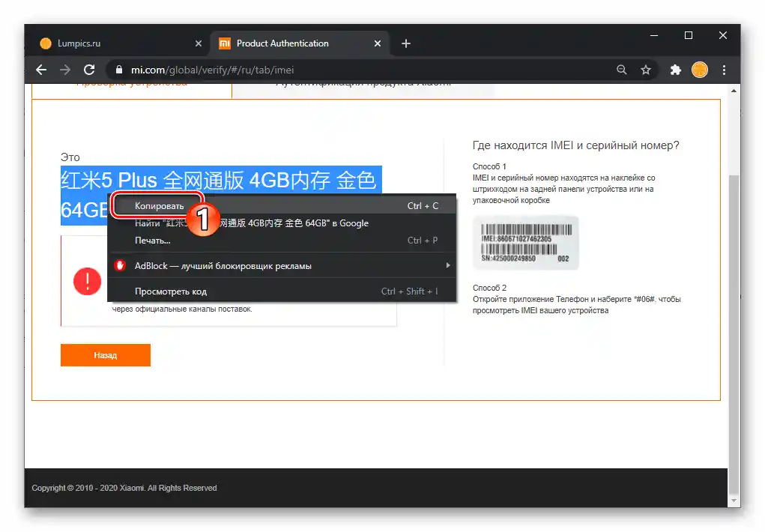Reload the page with the refresh icon
This screenshot has height=532, width=765.
[89, 70]
